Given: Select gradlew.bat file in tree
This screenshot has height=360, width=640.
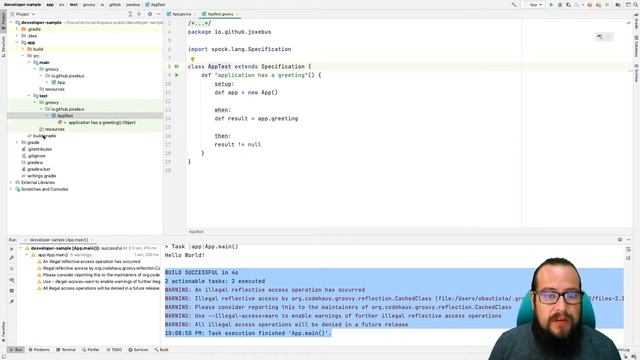Looking at the screenshot, I should [x=38, y=169].
